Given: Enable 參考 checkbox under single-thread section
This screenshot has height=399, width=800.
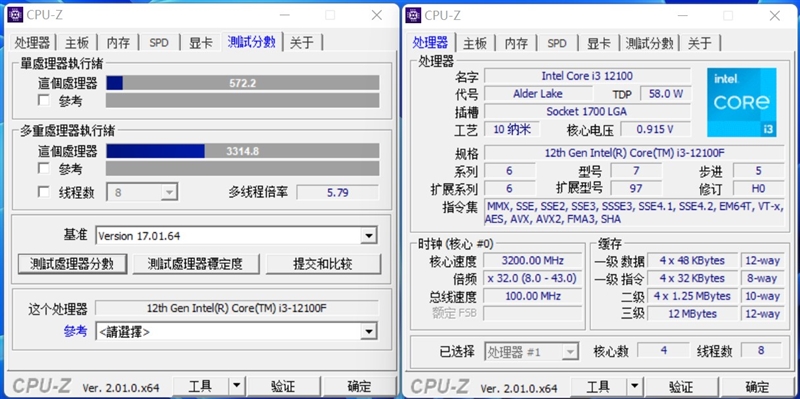Looking at the screenshot, I should [44, 101].
